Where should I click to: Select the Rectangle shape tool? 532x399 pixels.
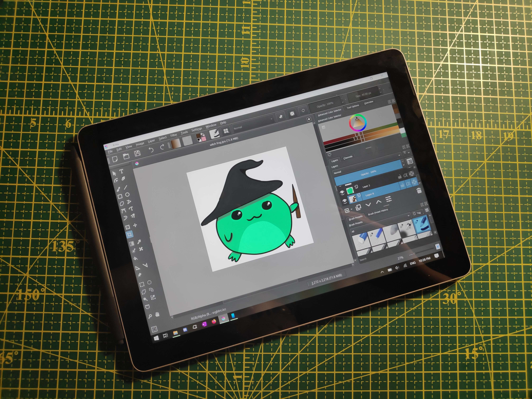coord(120,196)
